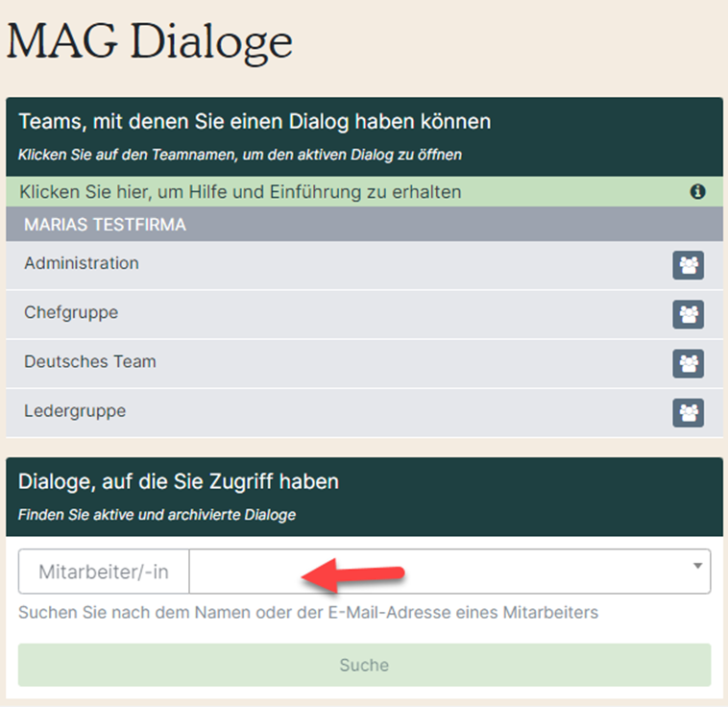Open the Chefgruppe team name
Viewport: 728px width, 707px height.
71,312
